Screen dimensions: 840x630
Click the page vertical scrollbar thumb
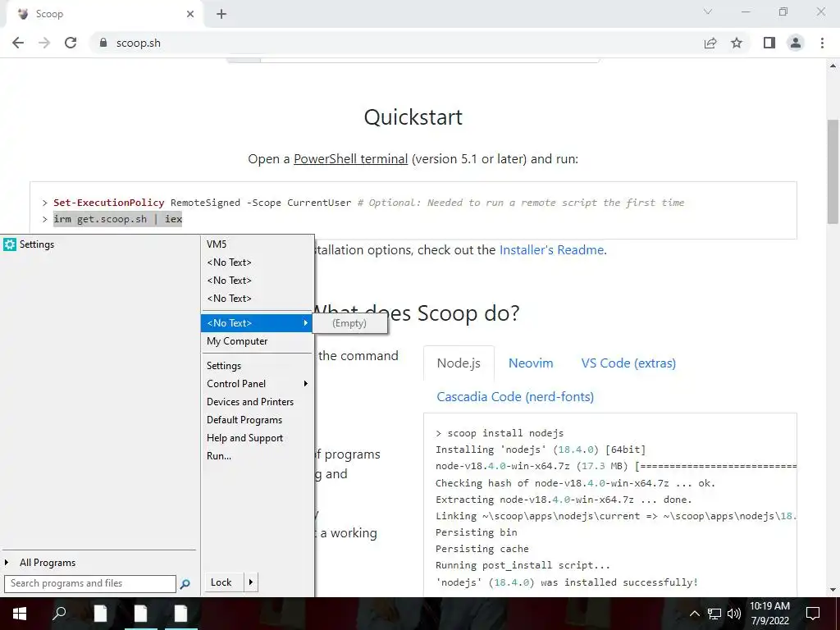click(833, 171)
